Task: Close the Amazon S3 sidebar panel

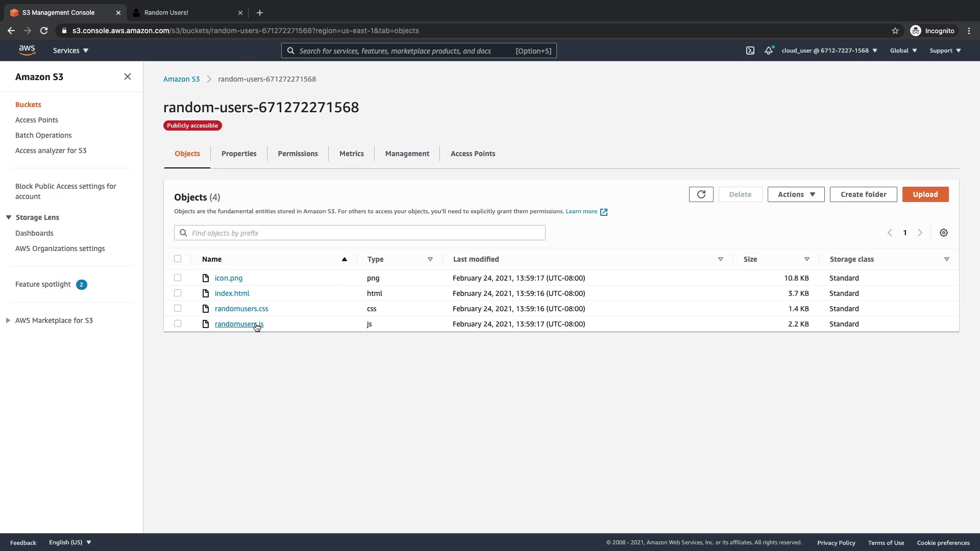Action: 127,77
